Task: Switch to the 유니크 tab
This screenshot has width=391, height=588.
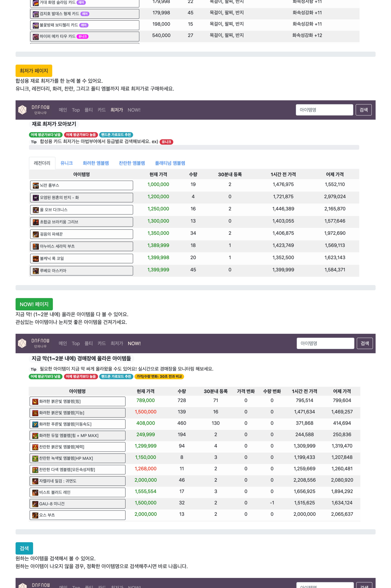Action: (x=66, y=163)
